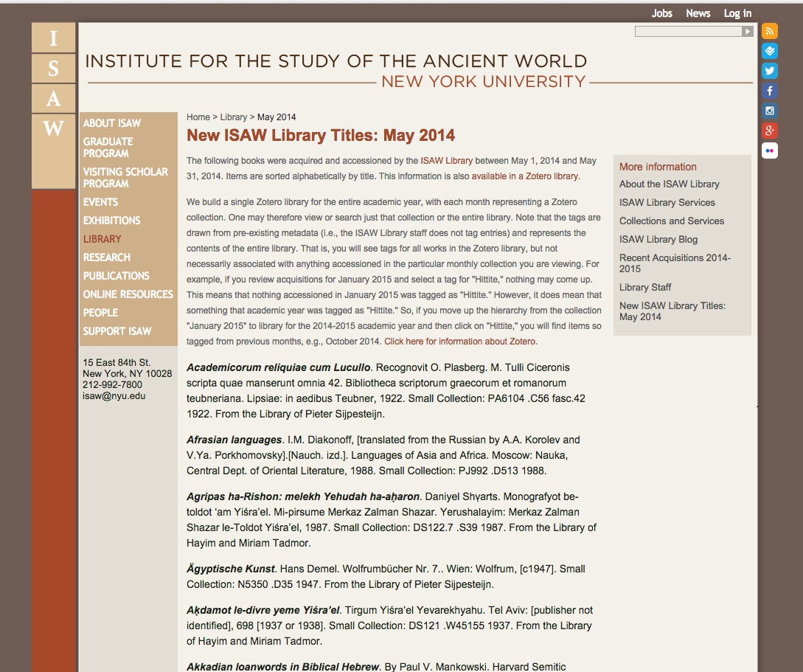Image resolution: width=803 pixels, height=672 pixels.
Task: Open the Jobs link in top bar
Action: tap(661, 13)
